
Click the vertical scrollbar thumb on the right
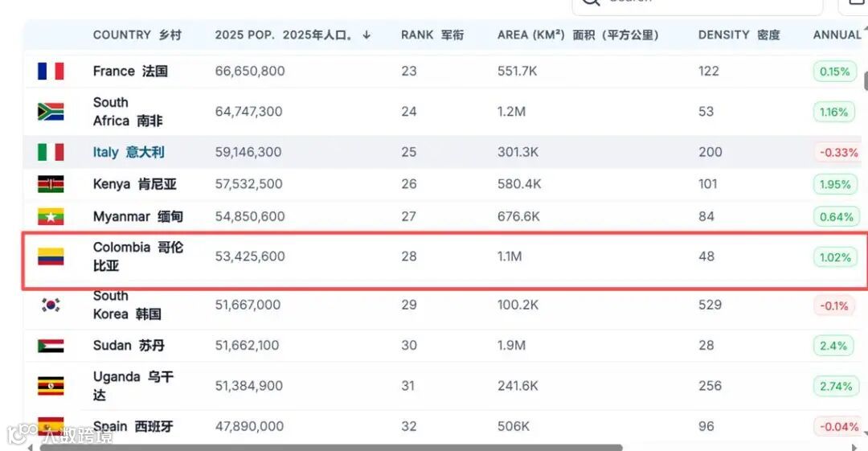point(866,80)
